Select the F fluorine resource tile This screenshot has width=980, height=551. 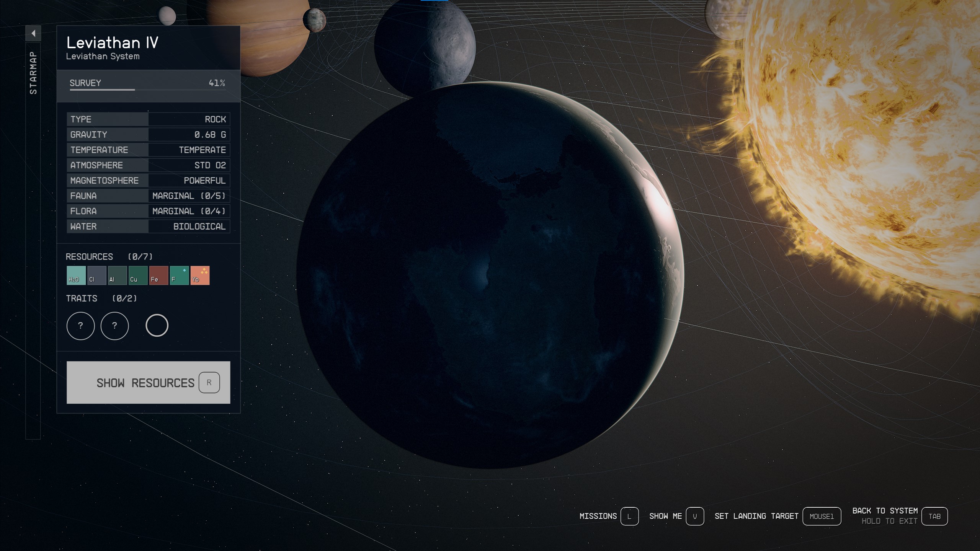(x=179, y=275)
